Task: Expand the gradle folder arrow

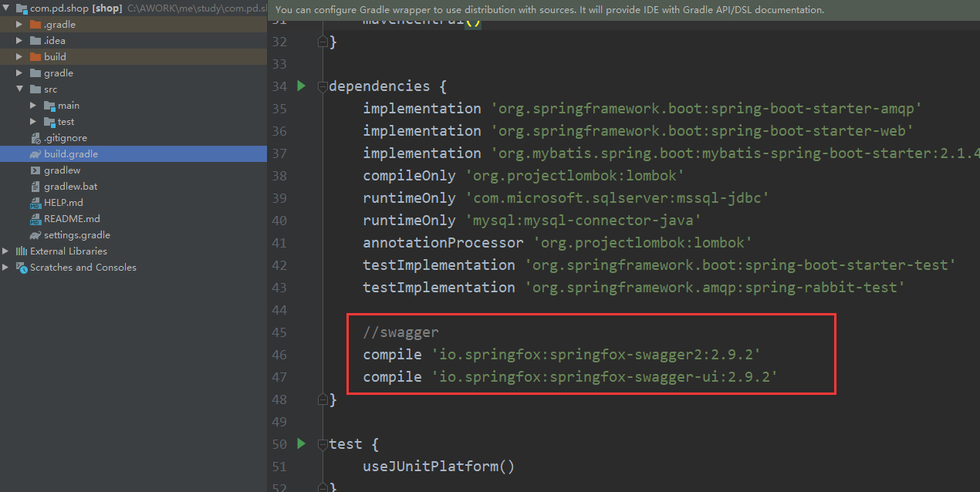Action: (x=19, y=72)
